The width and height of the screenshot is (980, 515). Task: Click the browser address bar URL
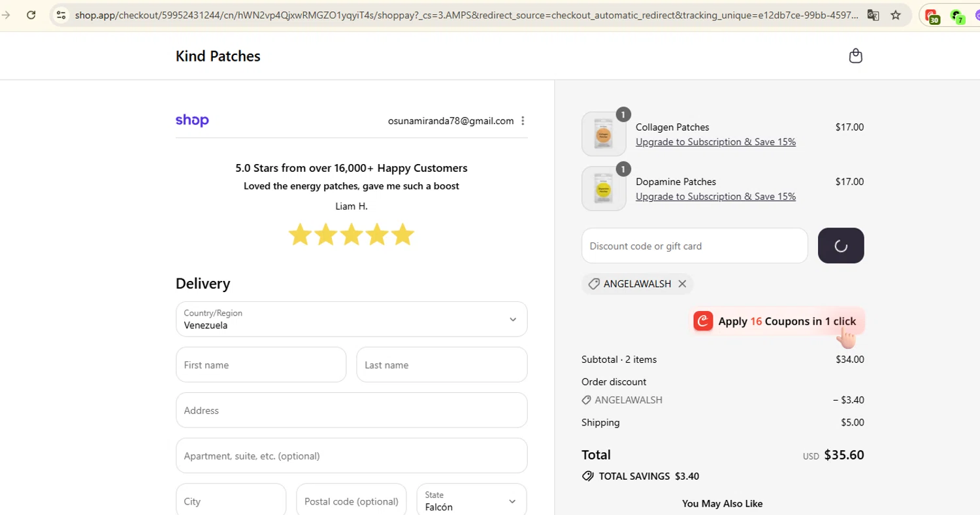466,15
